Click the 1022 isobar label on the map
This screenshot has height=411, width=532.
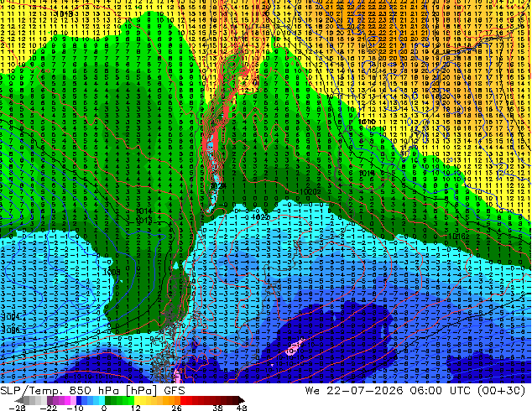[261, 217]
